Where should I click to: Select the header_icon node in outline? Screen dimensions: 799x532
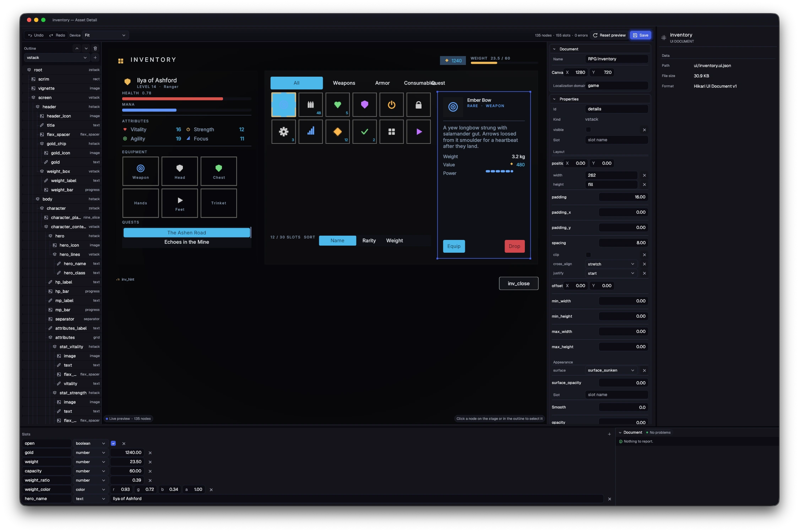click(62, 116)
